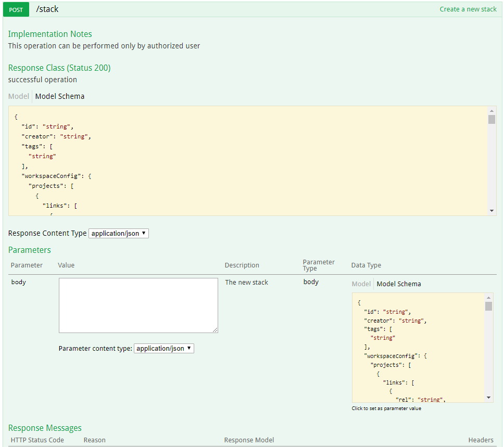Switch to Model tab under Response Class
504x447 pixels.
click(x=19, y=96)
